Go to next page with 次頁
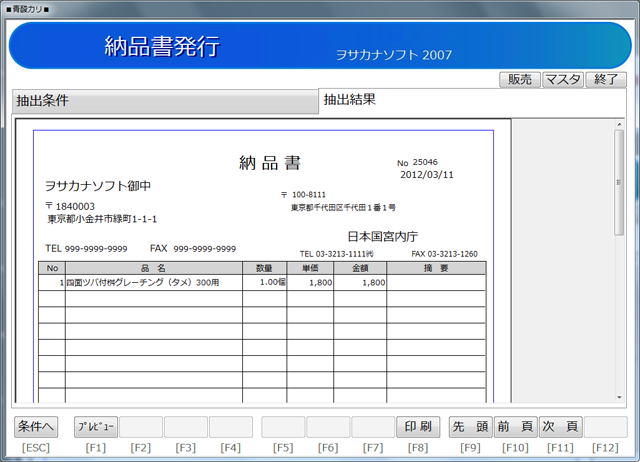This screenshot has width=640, height=462. 560,427
